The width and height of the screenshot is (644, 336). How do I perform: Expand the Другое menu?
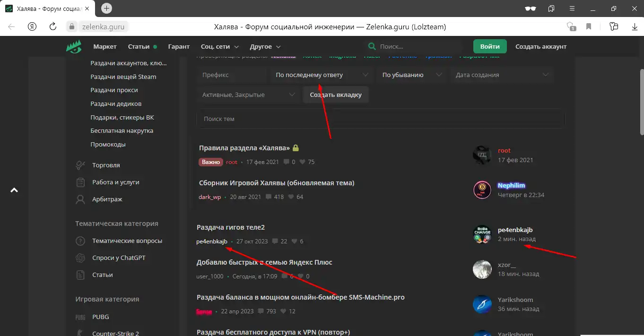coord(266,47)
